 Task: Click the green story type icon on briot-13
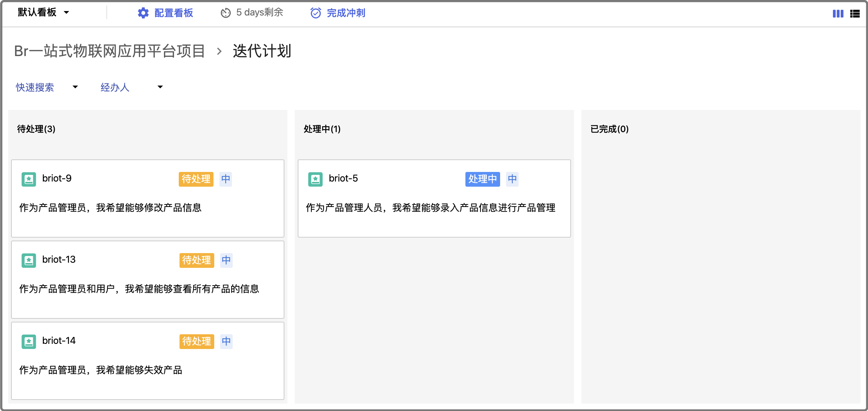(x=28, y=260)
